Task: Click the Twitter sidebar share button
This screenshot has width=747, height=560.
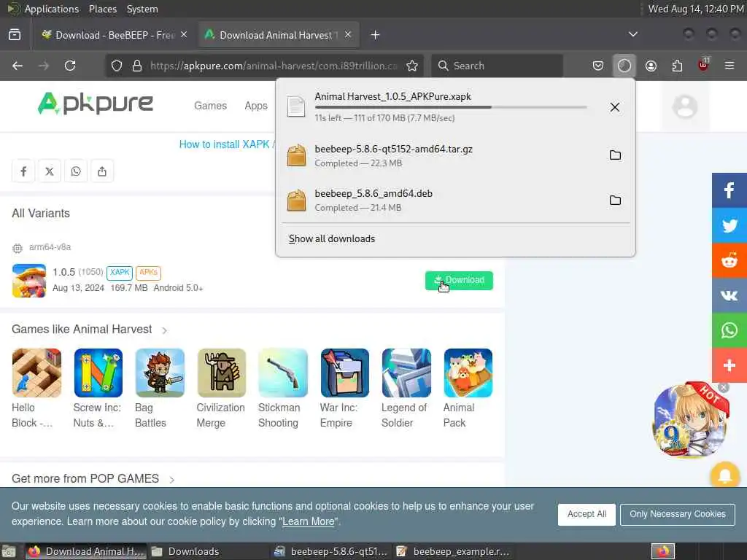Action: pos(729,226)
